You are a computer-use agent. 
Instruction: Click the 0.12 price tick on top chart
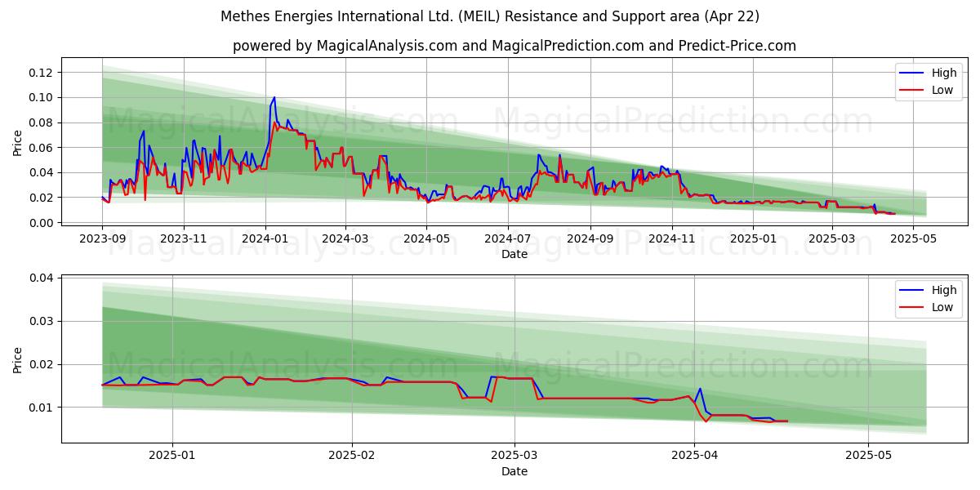[x=41, y=73]
